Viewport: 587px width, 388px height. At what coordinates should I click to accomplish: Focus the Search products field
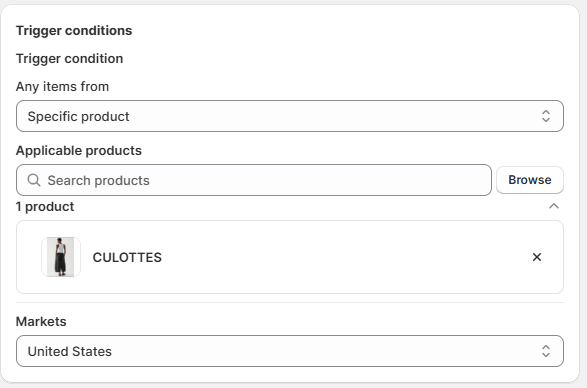(254, 180)
